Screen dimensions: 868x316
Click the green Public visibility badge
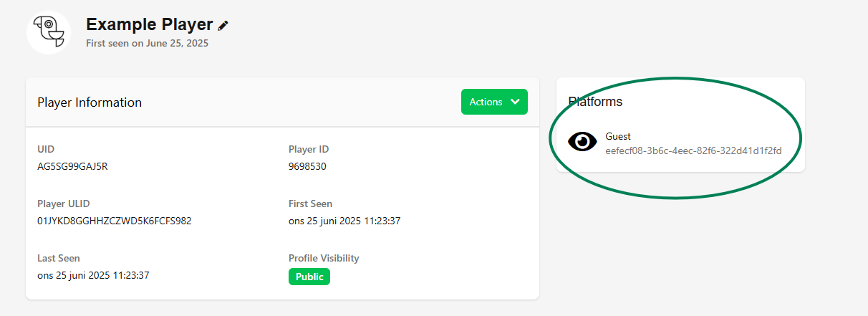(x=309, y=277)
